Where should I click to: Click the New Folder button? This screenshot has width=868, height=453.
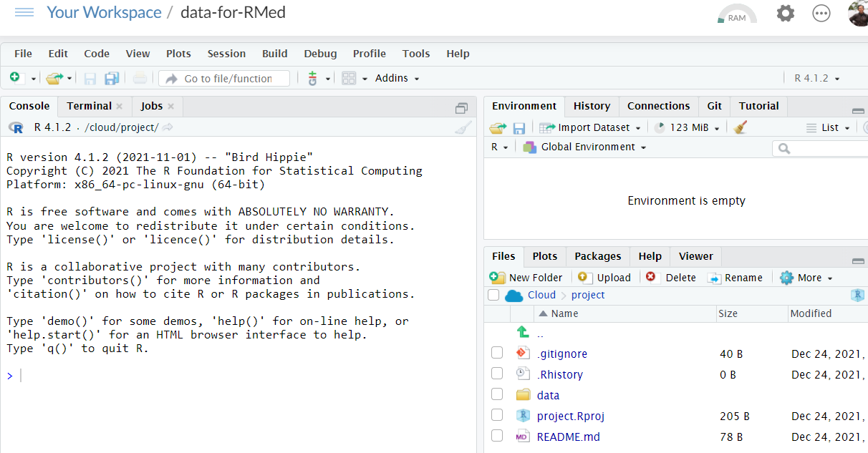point(526,278)
